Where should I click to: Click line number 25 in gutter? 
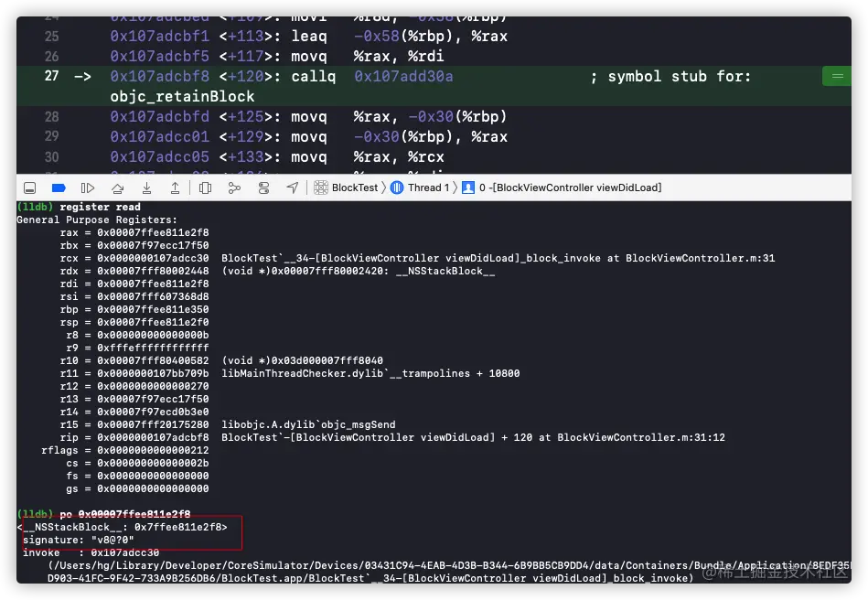tap(51, 36)
